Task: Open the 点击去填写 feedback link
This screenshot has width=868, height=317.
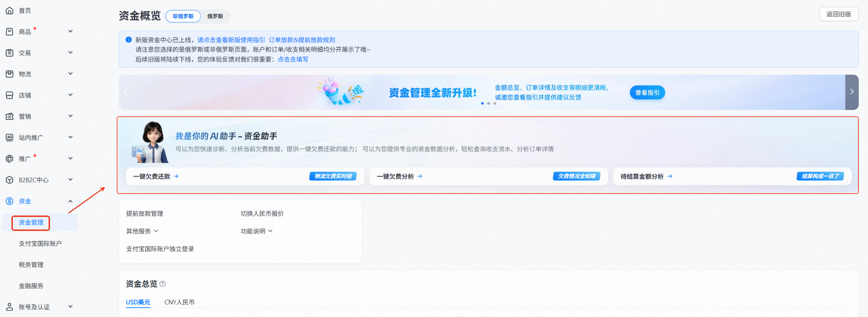Action: tap(293, 59)
